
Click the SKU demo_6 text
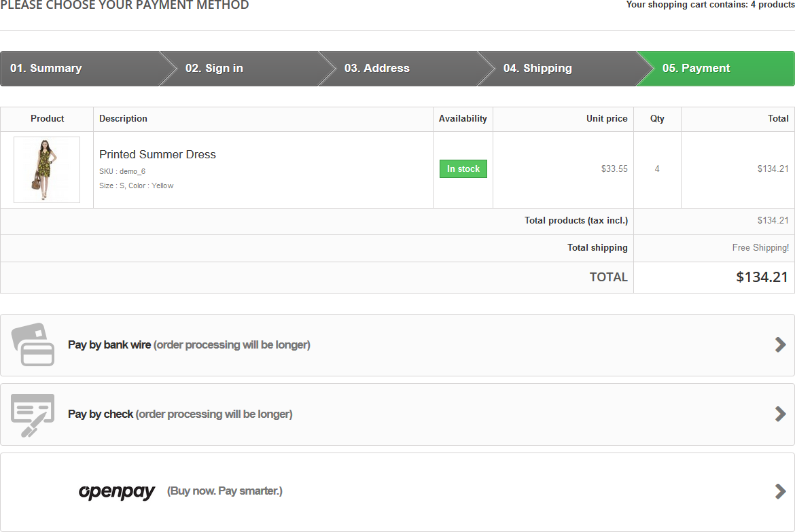tap(122, 171)
